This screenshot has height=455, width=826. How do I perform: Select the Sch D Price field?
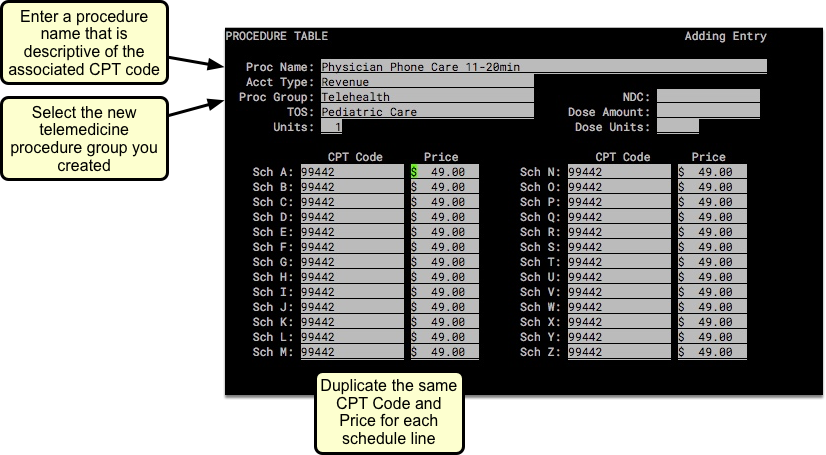445,216
